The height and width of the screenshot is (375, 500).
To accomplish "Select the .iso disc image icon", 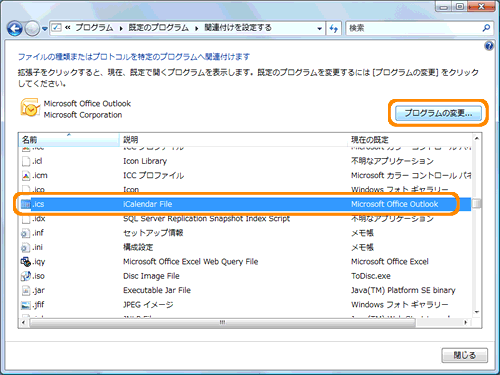I will pos(26,276).
